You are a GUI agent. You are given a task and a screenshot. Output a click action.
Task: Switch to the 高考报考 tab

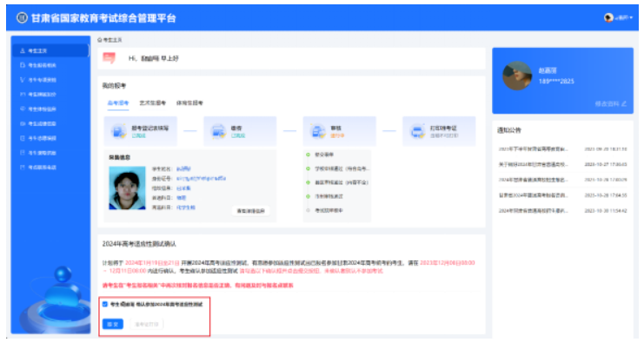(117, 102)
